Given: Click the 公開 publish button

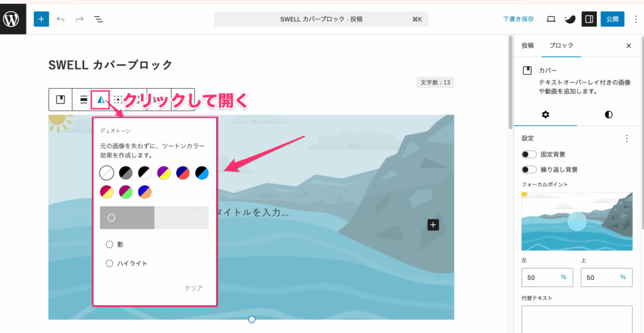Looking at the screenshot, I should click(x=612, y=19).
